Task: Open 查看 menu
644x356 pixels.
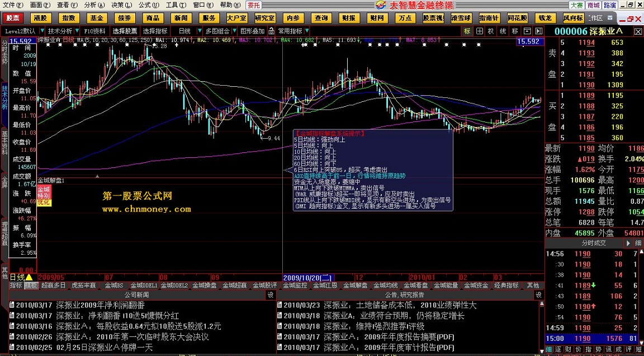Action: 67,5
